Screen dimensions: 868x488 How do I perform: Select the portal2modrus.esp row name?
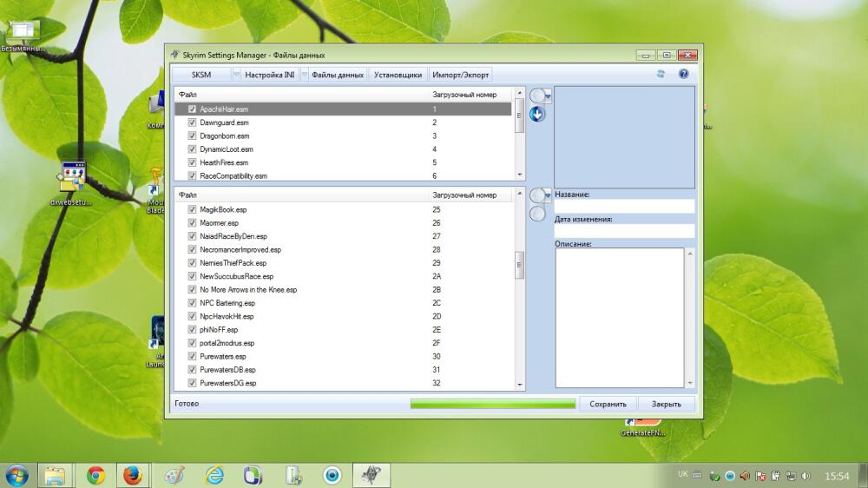227,343
